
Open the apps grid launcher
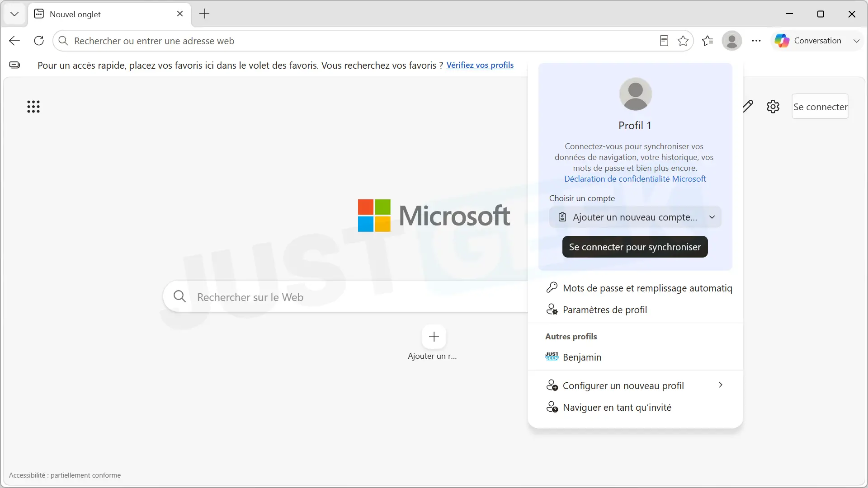click(x=33, y=107)
